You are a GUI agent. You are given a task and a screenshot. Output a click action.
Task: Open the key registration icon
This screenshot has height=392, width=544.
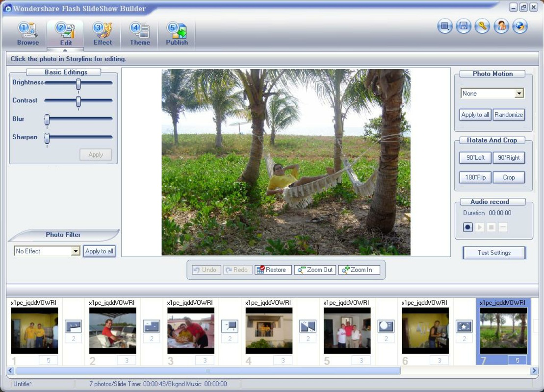pyautogui.click(x=482, y=26)
